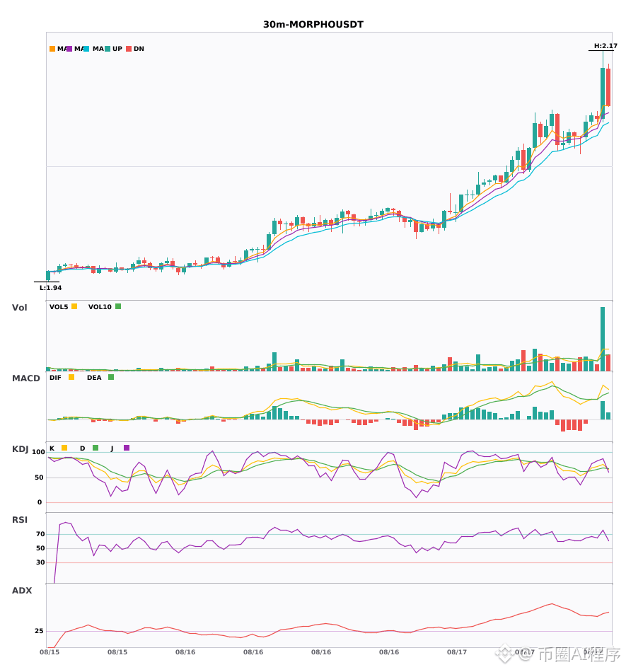Click the yellow VOL5 legend swatch
626x672 pixels.
(74, 306)
